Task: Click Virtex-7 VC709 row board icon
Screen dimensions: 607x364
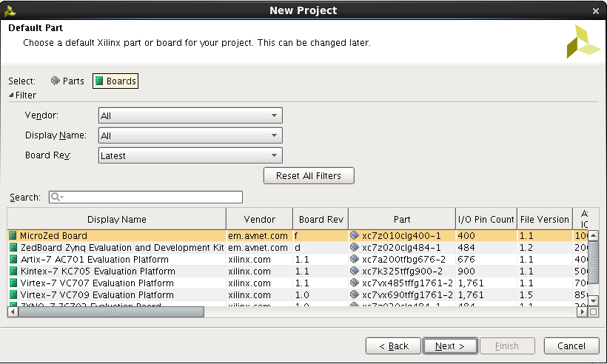Action: click(13, 294)
